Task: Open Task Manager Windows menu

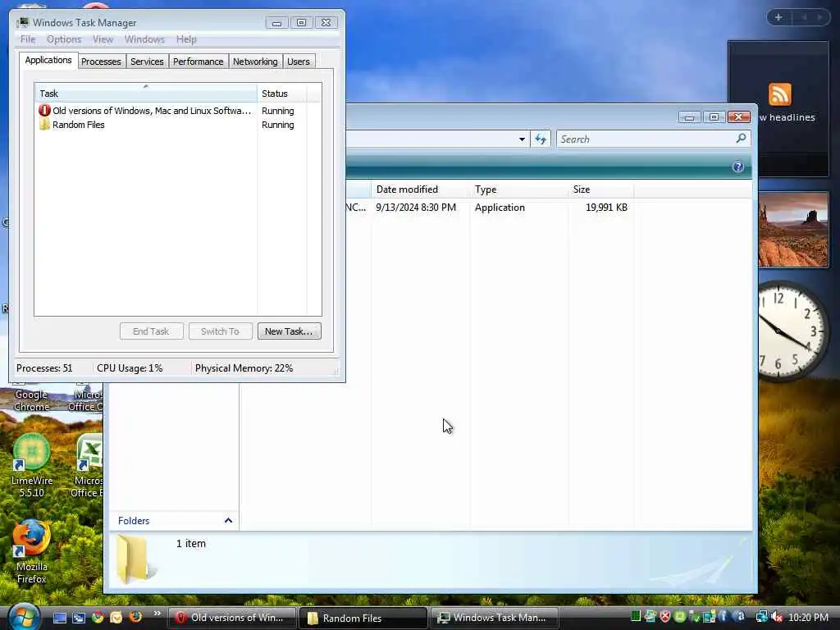Action: (x=144, y=39)
